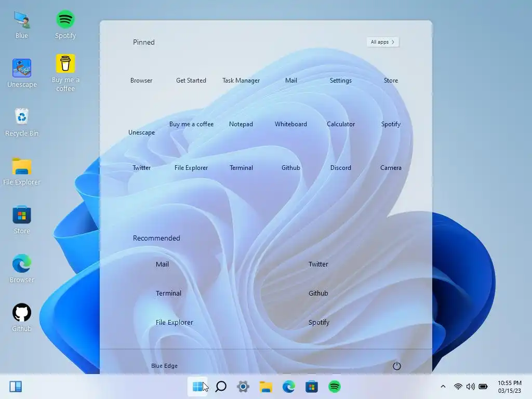Open pinned Mail app
This screenshot has width=532, height=399.
[x=291, y=81]
